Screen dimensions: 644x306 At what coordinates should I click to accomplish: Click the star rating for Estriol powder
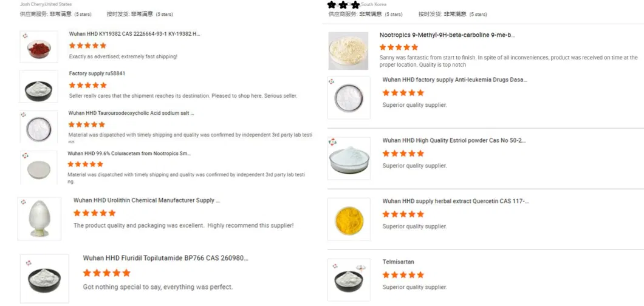[403, 154]
